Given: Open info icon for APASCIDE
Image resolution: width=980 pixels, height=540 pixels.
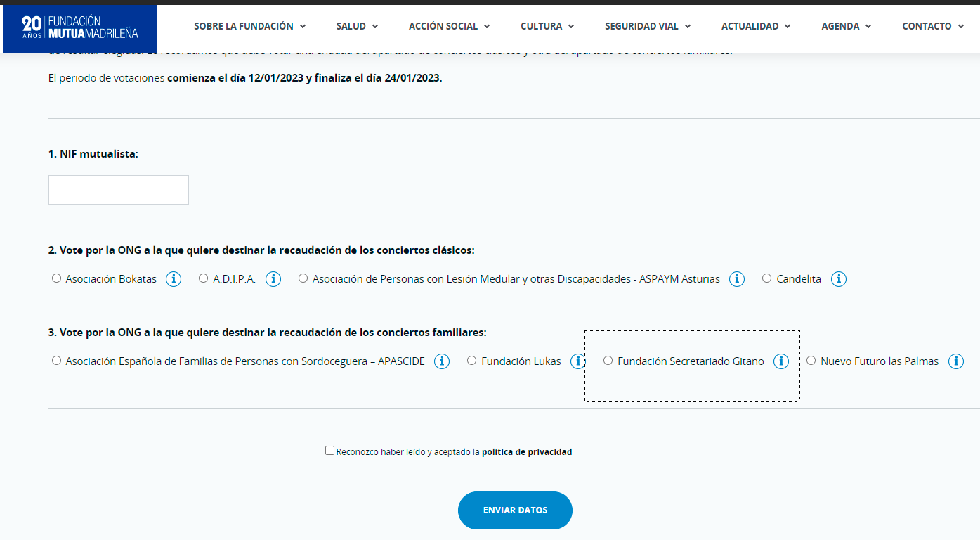Looking at the screenshot, I should [442, 361].
